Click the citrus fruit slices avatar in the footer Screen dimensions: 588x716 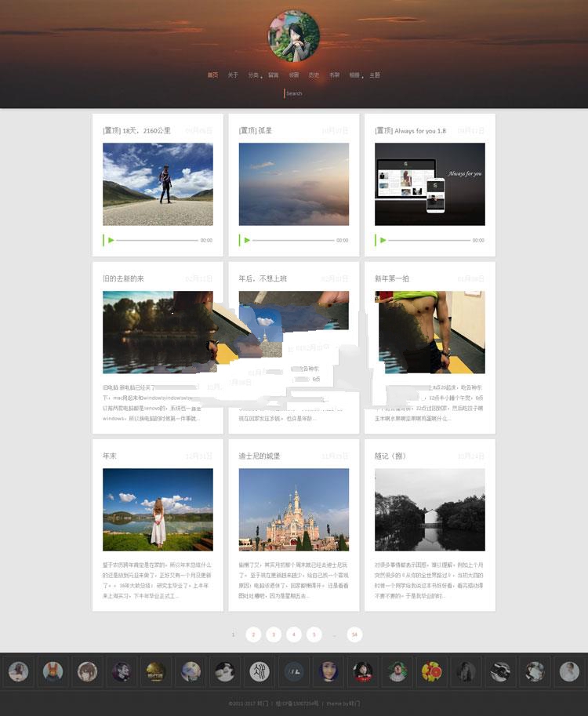click(431, 671)
